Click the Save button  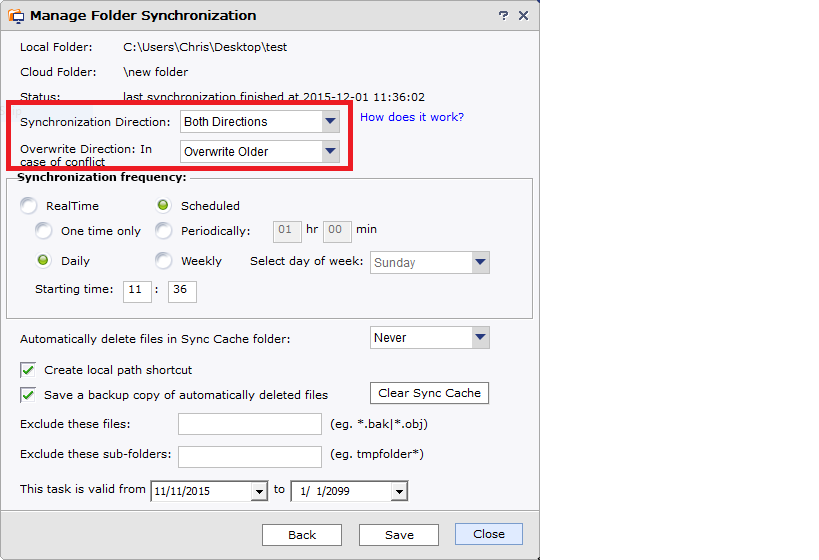coord(399,535)
